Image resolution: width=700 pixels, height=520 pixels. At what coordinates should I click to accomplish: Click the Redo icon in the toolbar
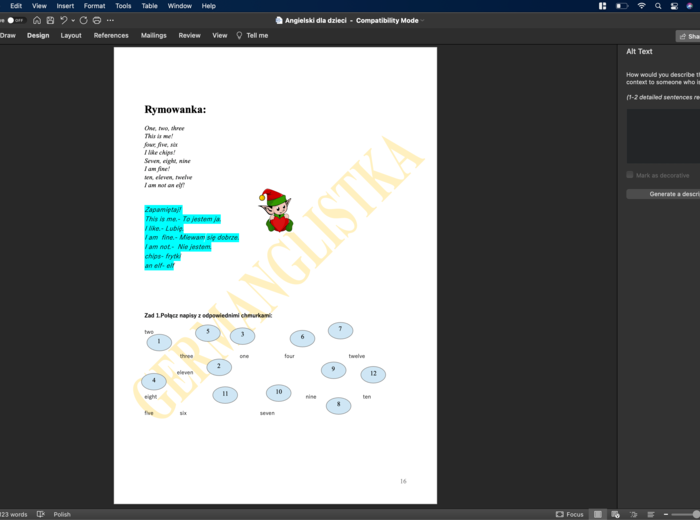tap(83, 20)
